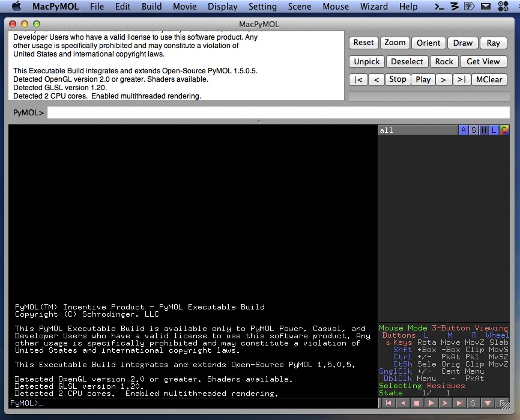Click the zigzag menu bar status icon
The width and height of the screenshot is (520, 420).
[455, 6]
